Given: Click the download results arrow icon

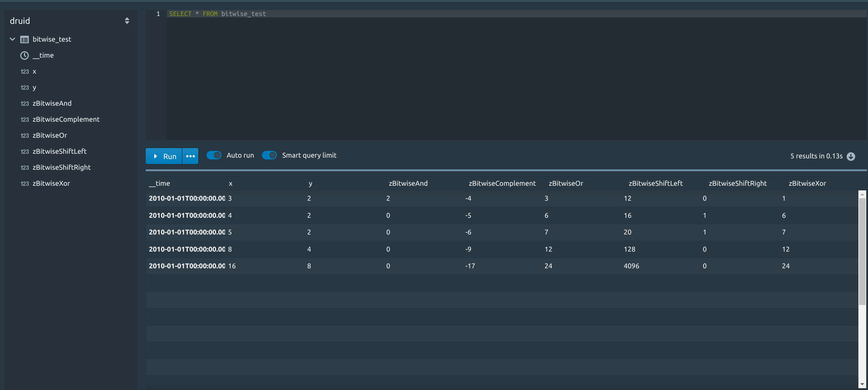Looking at the screenshot, I should [851, 157].
